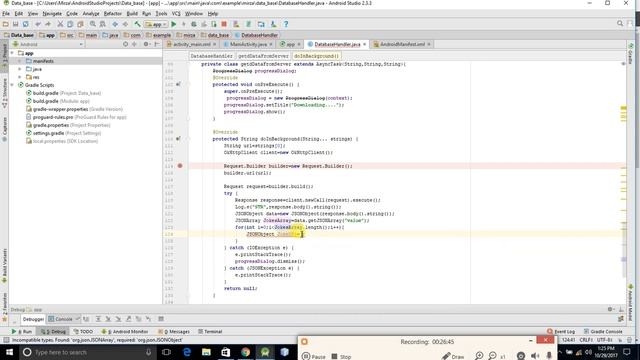Image resolution: width=640 pixels, height=360 pixels.
Task: Click the getdDataFromServer breadcrumb
Action: 263,56
